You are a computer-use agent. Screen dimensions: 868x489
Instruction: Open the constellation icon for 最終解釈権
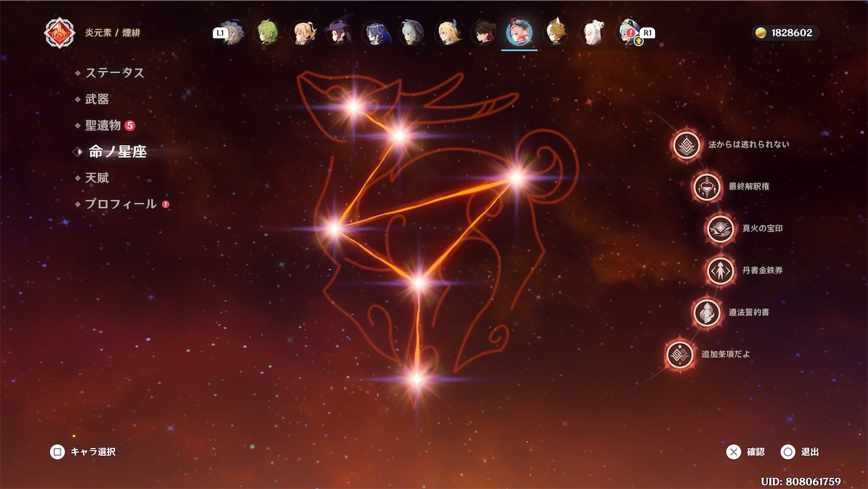click(707, 187)
